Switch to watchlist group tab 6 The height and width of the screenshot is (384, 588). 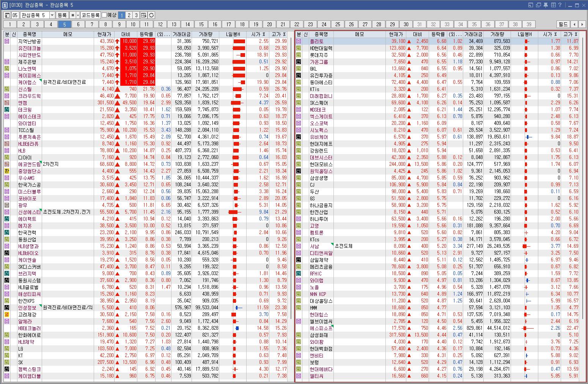(x=78, y=24)
